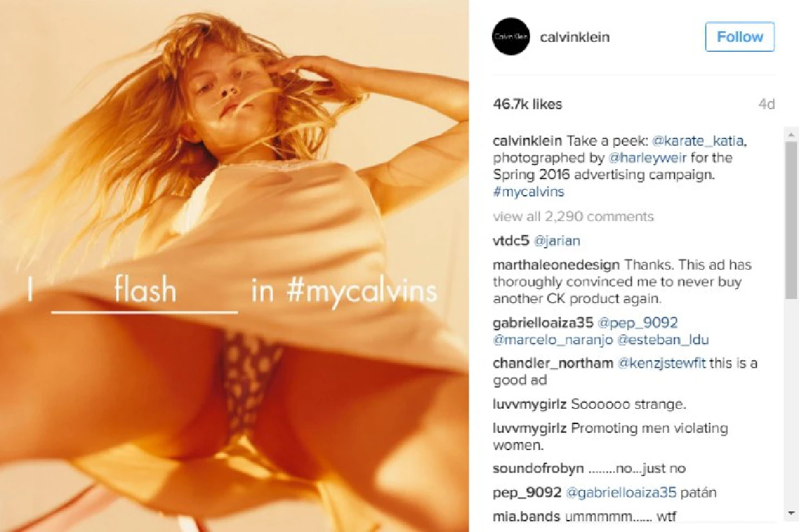Open the chandler_northam commenter profile
The image size is (799, 532).
point(553,364)
